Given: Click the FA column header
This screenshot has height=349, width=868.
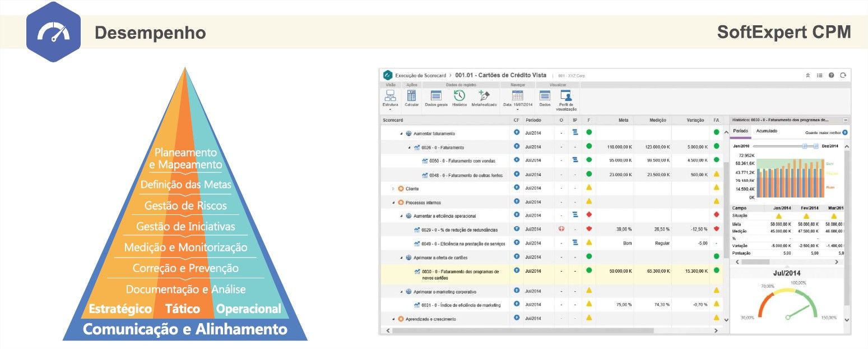Looking at the screenshot, I should point(716,120).
